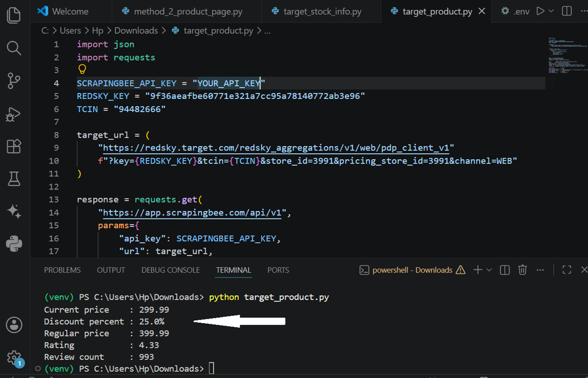Place cursor in "YOUR_API_KEY" string
588x378 pixels.
(229, 83)
